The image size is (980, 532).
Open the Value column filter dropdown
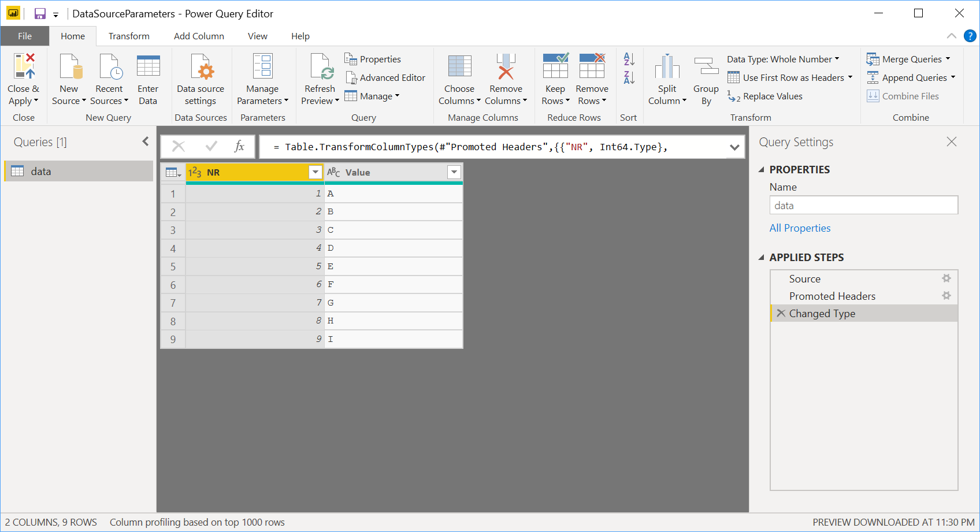click(x=454, y=172)
